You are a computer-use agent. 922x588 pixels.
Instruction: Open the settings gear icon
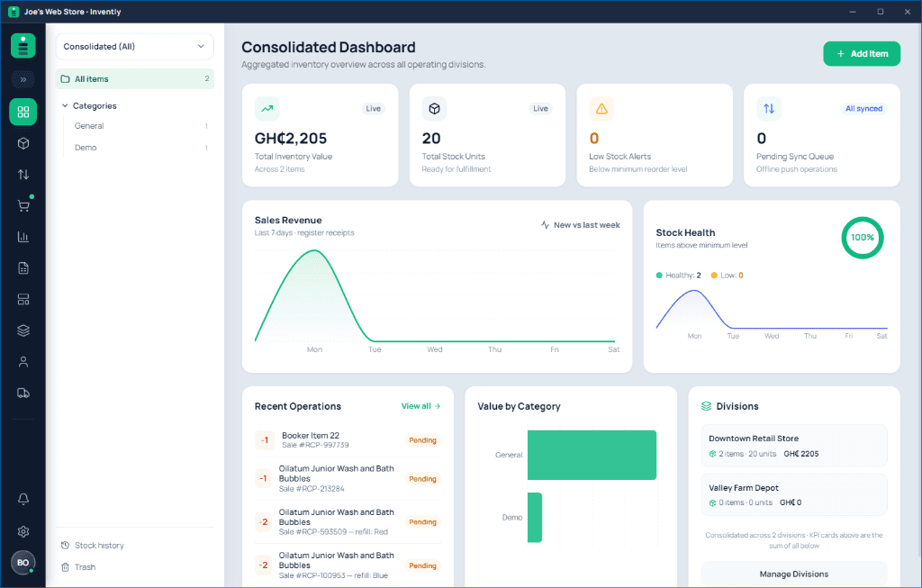coord(23,531)
